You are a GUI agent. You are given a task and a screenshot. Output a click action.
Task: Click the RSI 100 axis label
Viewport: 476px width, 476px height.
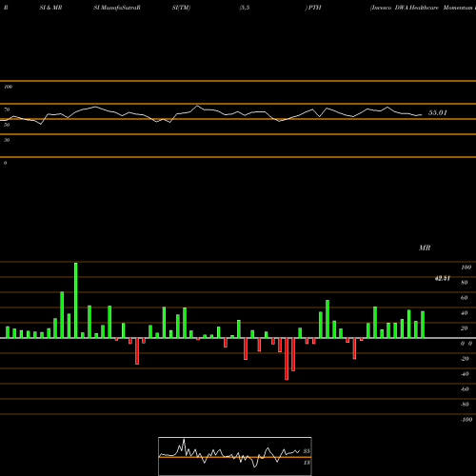coord(8,87)
